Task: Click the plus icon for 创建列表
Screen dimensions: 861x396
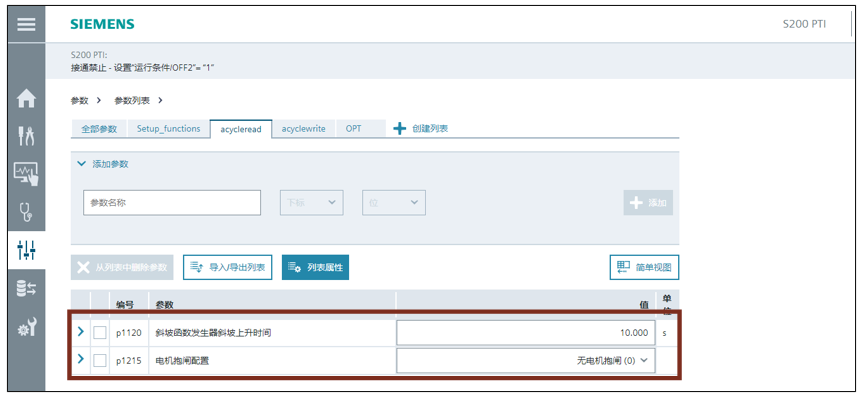Action: click(400, 129)
